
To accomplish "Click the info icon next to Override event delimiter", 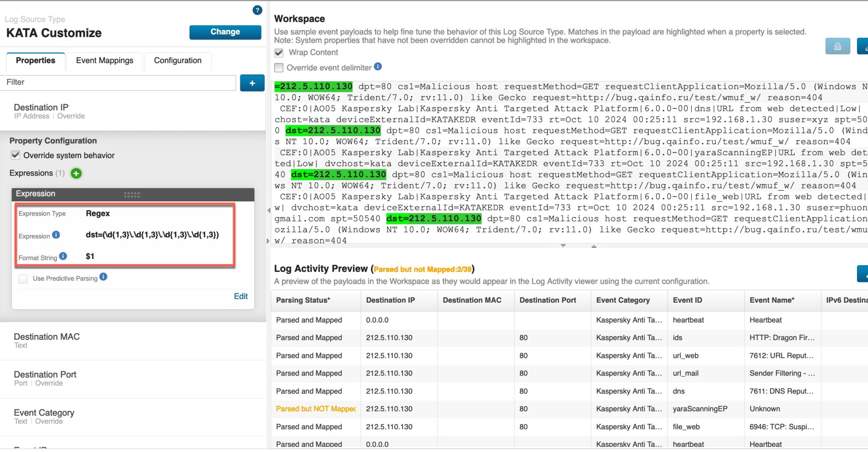I will 378,67.
